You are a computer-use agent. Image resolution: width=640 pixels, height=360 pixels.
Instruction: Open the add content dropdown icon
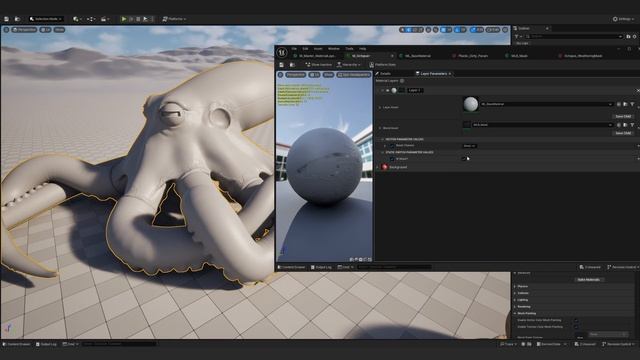77,19
